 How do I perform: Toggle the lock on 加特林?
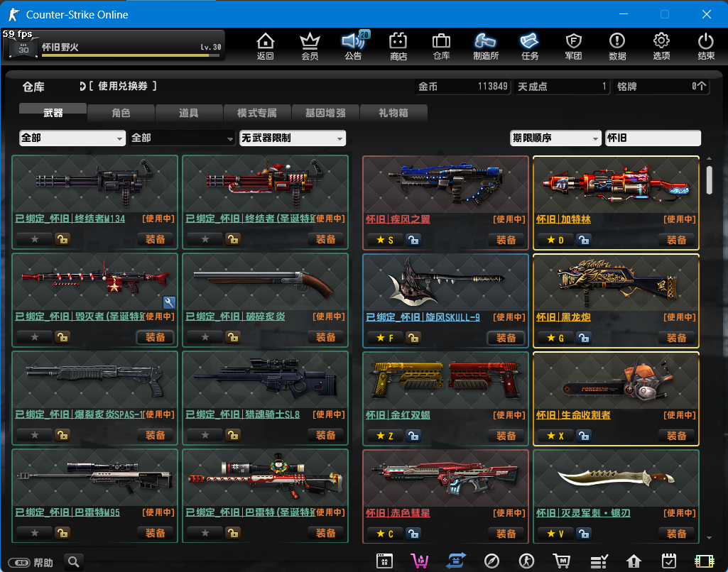click(x=584, y=240)
